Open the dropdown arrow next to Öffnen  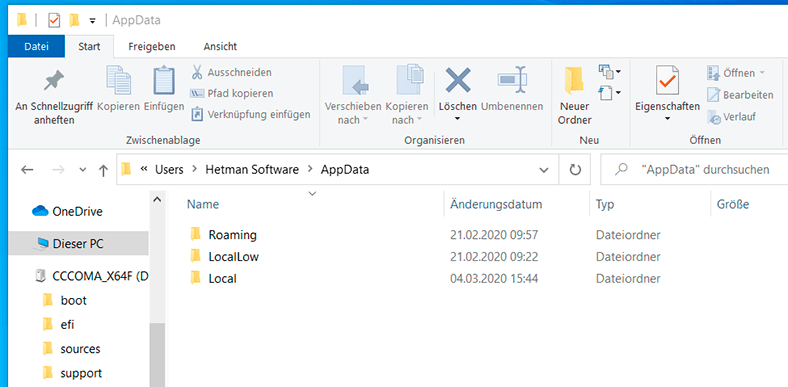tap(762, 73)
